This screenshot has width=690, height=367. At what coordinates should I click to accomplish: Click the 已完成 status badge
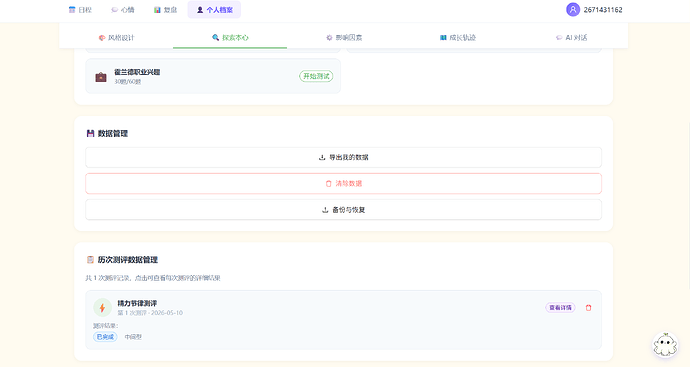click(105, 337)
